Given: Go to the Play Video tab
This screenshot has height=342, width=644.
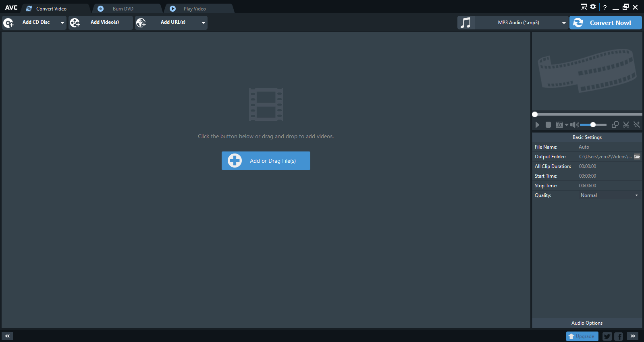Looking at the screenshot, I should [199, 8].
